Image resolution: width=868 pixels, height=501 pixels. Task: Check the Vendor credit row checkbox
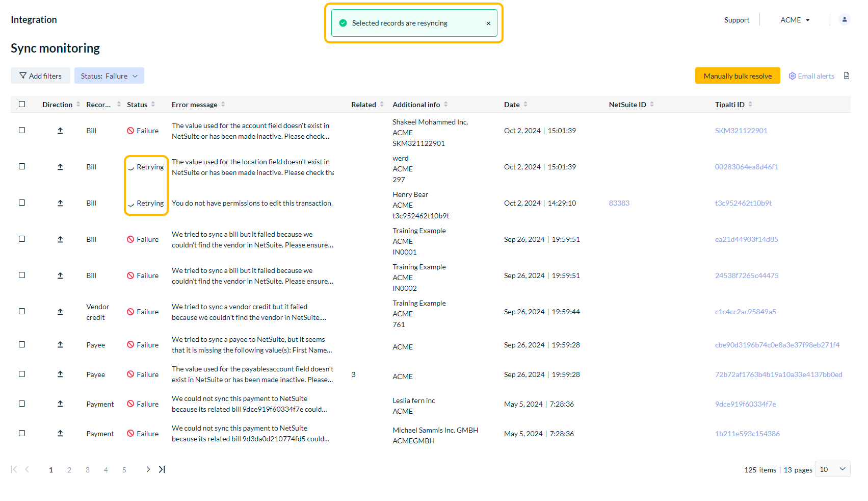tap(22, 311)
